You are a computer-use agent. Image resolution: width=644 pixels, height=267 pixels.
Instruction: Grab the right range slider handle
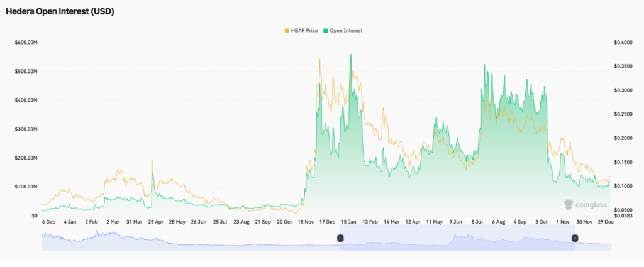[x=575, y=238]
